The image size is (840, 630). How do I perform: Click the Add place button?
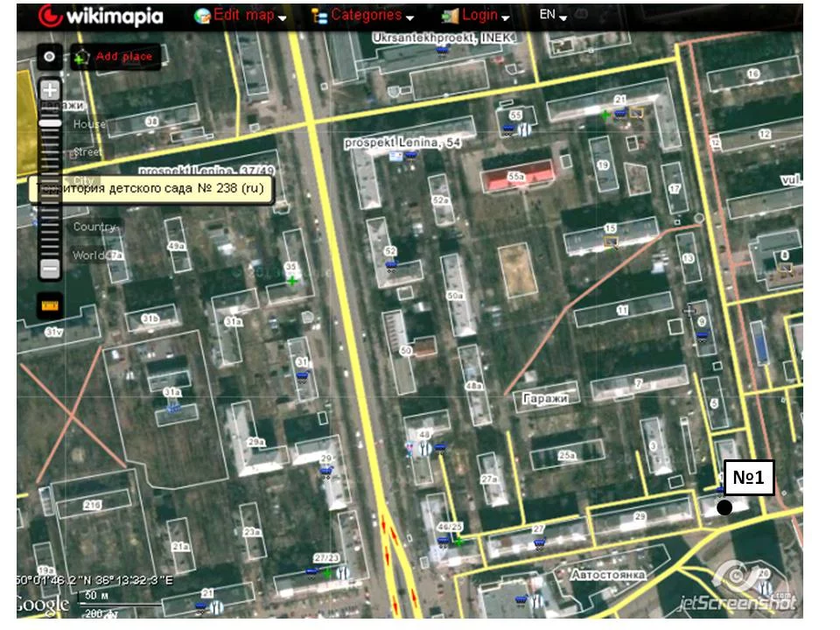click(115, 57)
